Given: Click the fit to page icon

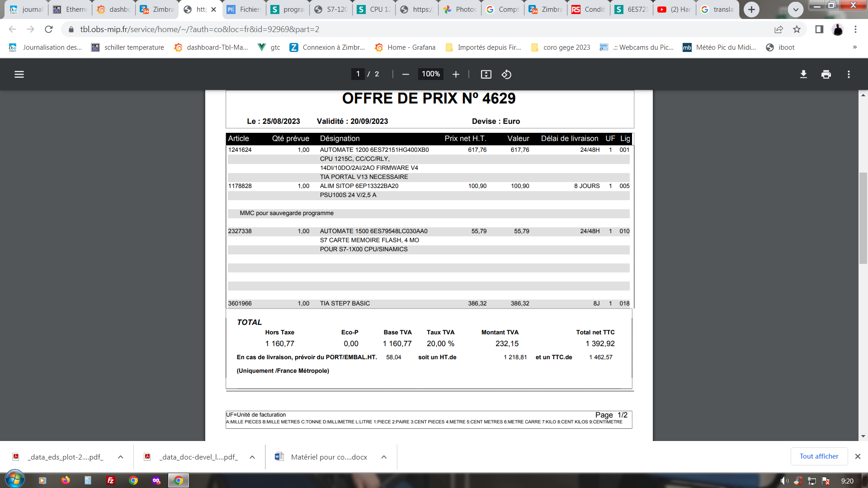Looking at the screenshot, I should (x=486, y=74).
